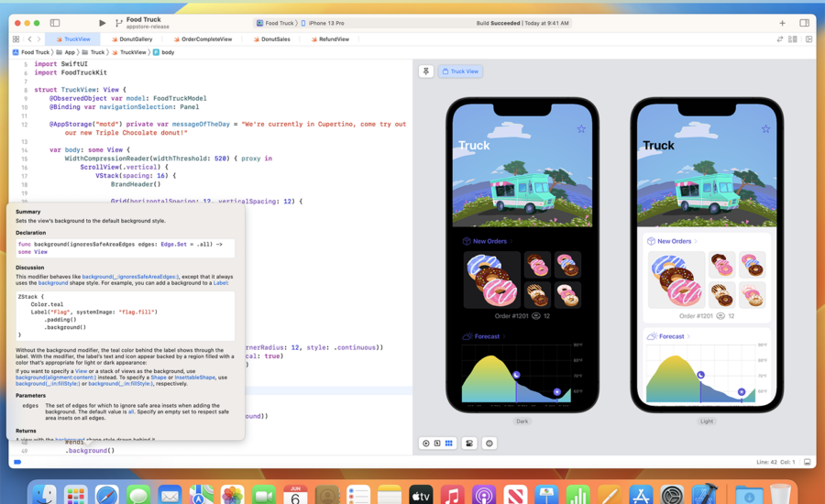This screenshot has height=504, width=825.
Task: Switch to the TruckView tab
Action: point(73,38)
